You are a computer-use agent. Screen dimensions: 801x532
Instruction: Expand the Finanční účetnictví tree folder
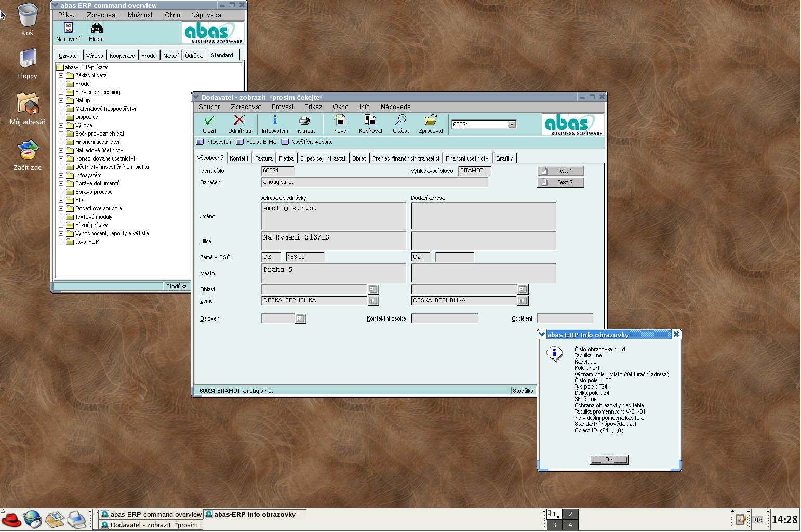point(61,142)
